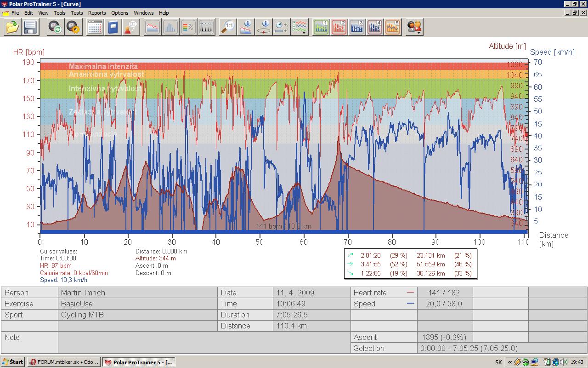Open the calendar view icon

pos(95,27)
